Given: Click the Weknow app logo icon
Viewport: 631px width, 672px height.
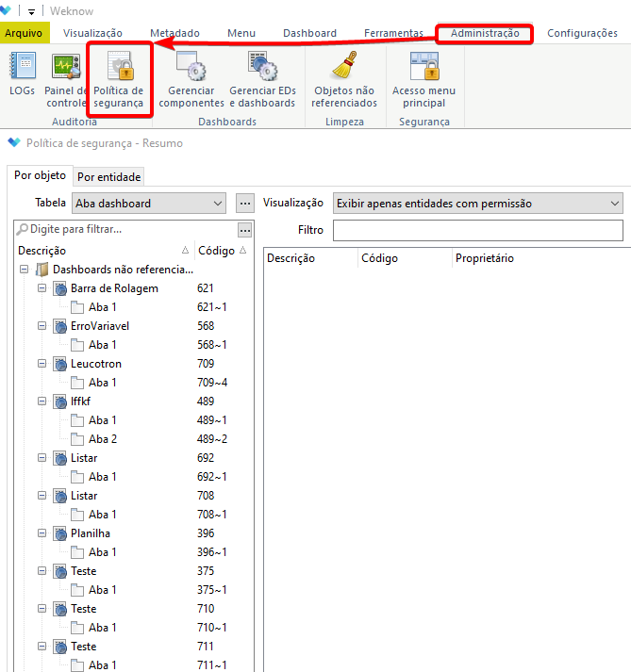Looking at the screenshot, I should click(5, 9).
